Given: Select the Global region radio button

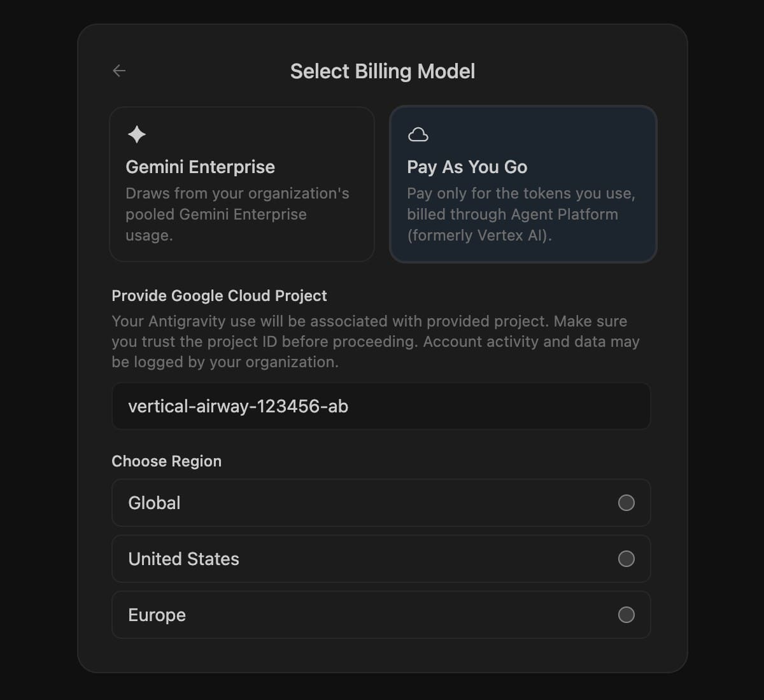Looking at the screenshot, I should [626, 503].
